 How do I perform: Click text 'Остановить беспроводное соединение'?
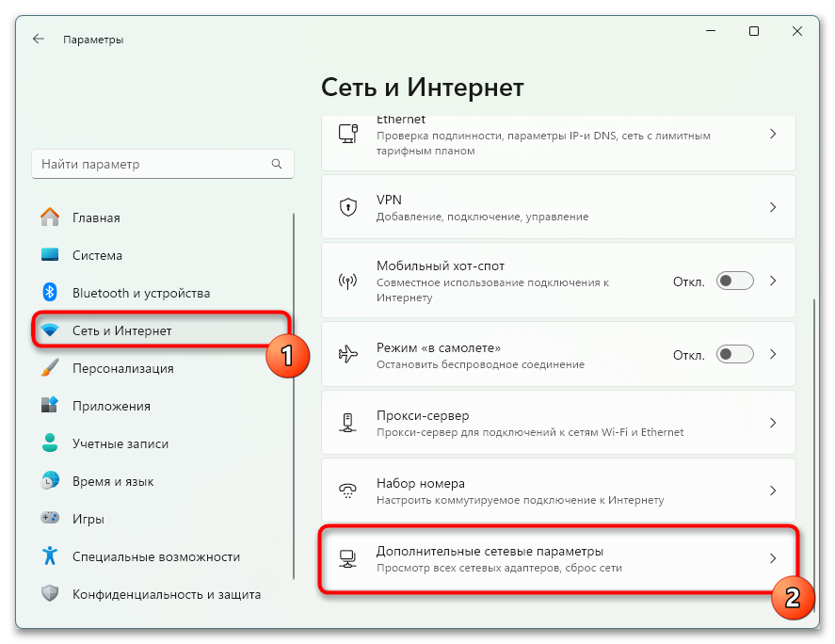(x=480, y=364)
